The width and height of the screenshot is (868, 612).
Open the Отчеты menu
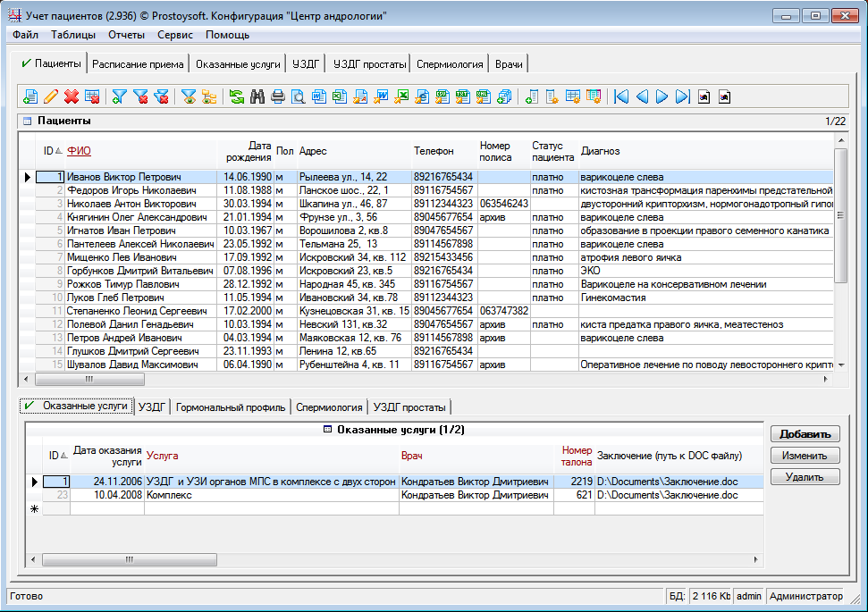pyautogui.click(x=126, y=35)
